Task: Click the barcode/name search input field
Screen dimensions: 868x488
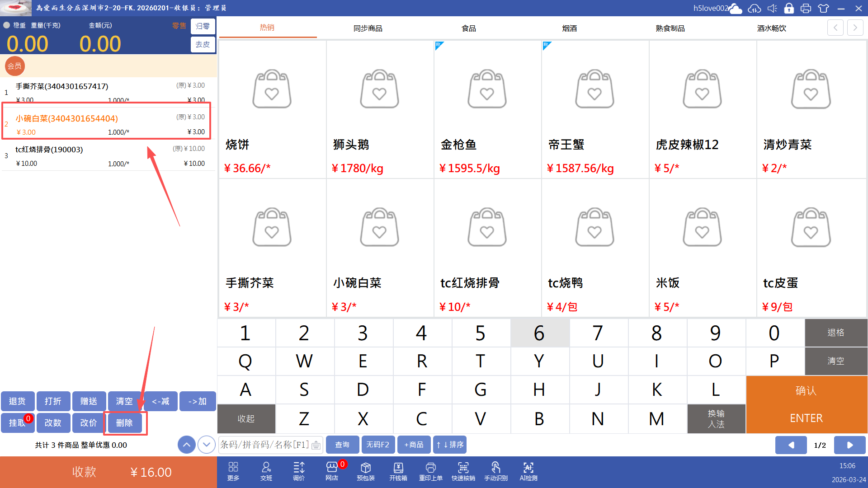Action: click(x=264, y=445)
